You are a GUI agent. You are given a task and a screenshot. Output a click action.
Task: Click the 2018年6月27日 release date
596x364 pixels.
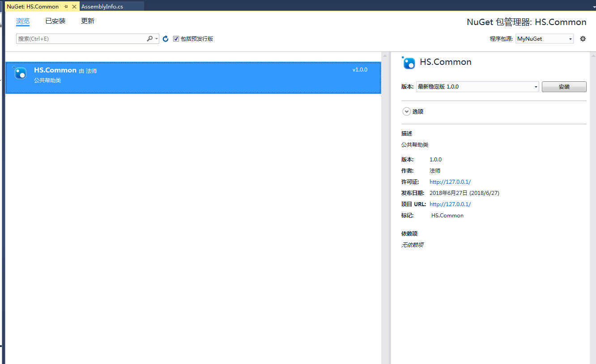point(464,193)
